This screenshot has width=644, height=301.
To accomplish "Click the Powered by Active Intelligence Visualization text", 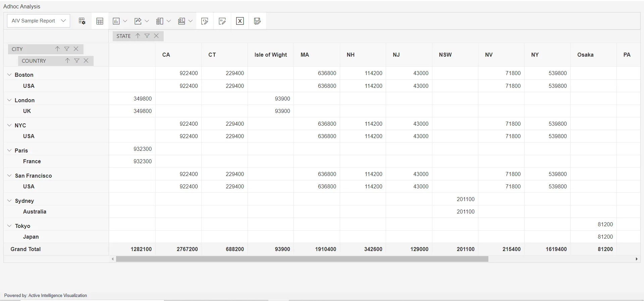I will [x=46, y=295].
